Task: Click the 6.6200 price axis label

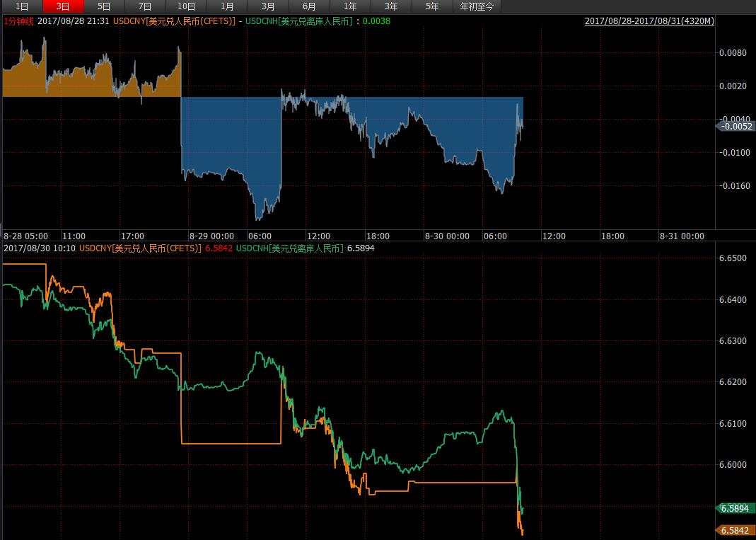Action: pos(733,382)
